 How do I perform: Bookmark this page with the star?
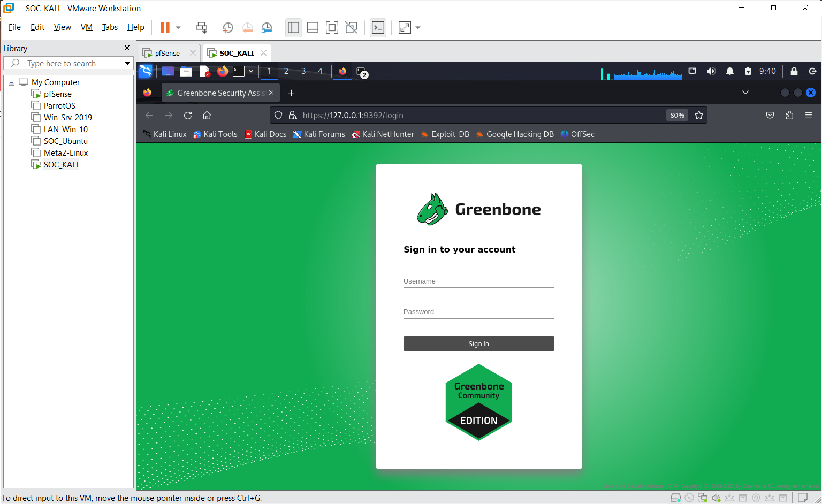[x=699, y=115]
